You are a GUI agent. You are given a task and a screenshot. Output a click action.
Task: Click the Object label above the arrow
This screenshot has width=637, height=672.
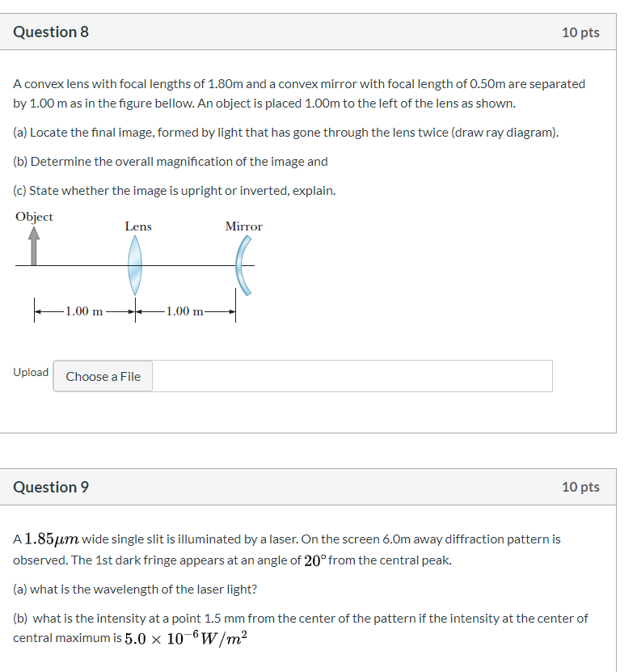point(34,217)
